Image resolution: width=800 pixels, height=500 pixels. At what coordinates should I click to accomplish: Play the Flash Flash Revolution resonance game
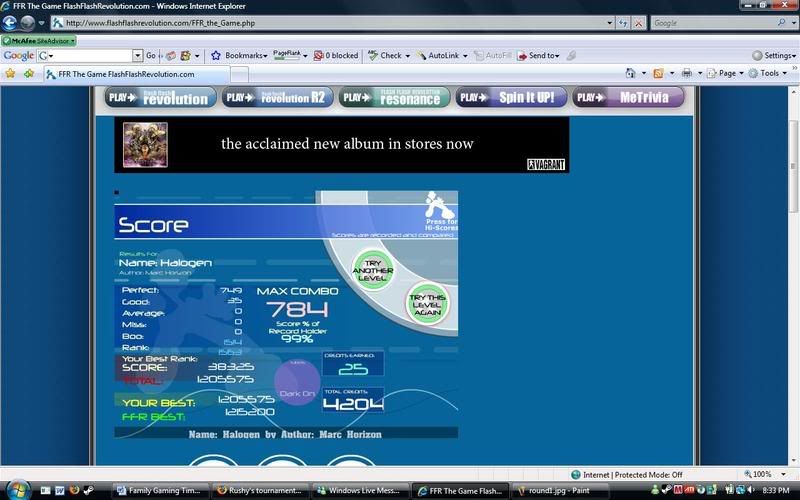[x=393, y=97]
